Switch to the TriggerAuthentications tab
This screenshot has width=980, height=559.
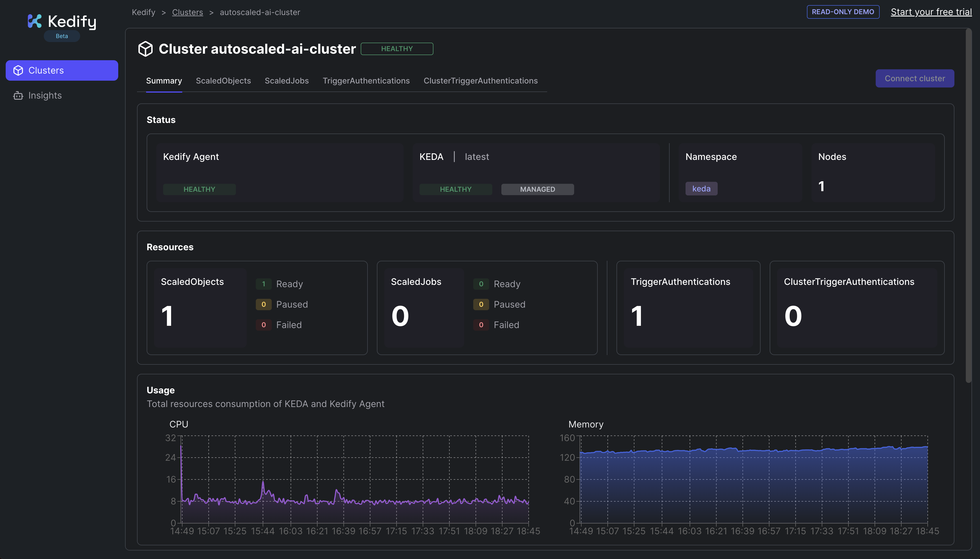[x=366, y=81]
